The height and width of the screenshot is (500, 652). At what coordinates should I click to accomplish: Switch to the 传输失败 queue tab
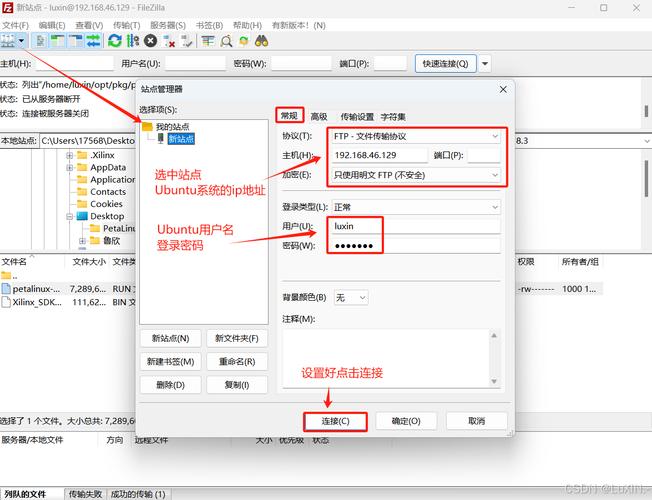point(85,494)
